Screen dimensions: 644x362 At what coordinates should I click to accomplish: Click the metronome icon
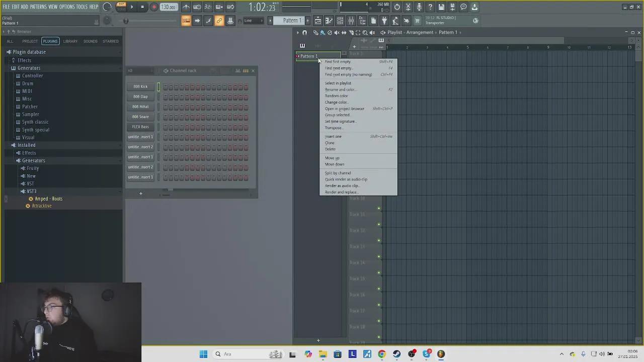pyautogui.click(x=186, y=7)
